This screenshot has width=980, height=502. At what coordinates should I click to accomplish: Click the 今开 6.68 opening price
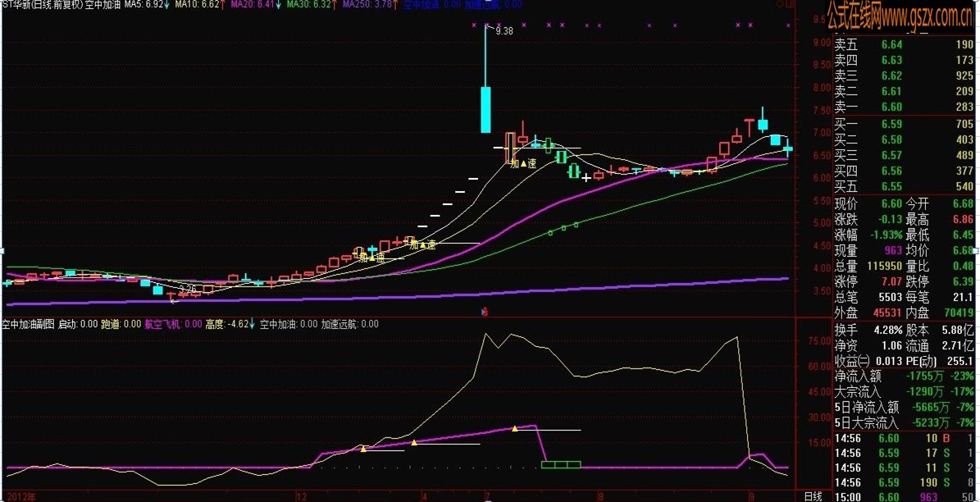coord(963,203)
